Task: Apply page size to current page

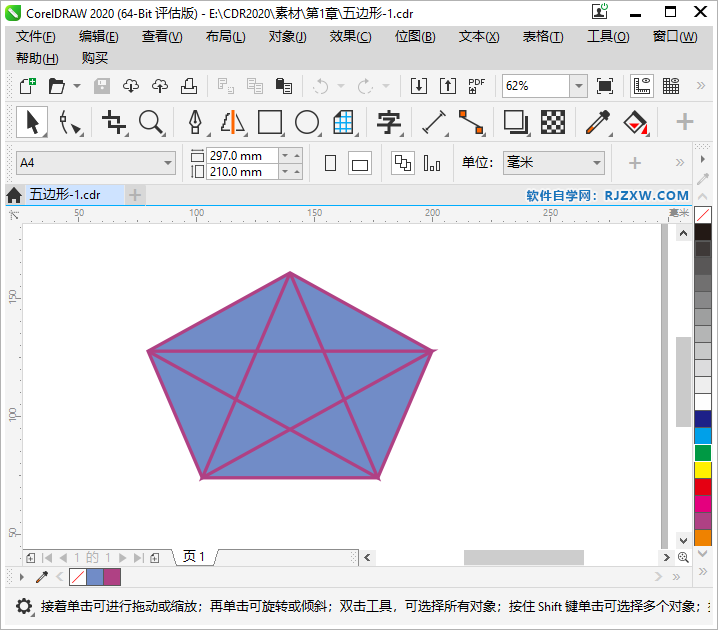Action: click(432, 163)
